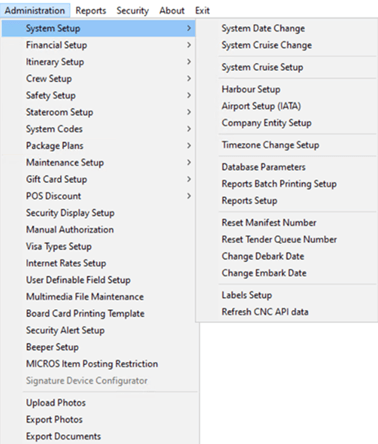Open MICROS Item Posting Restriction
The width and height of the screenshot is (378, 444).
99,364
